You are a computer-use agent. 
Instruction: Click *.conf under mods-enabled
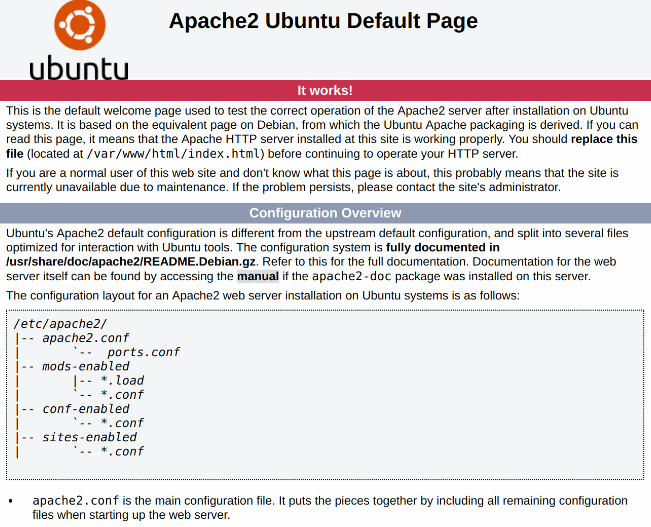pyautogui.click(x=122, y=395)
